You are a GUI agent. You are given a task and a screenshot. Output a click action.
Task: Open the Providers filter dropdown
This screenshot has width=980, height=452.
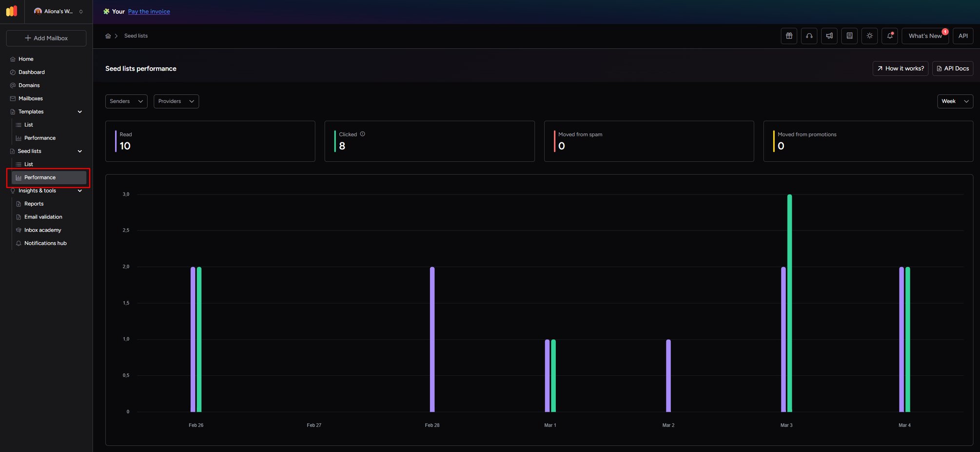176,101
